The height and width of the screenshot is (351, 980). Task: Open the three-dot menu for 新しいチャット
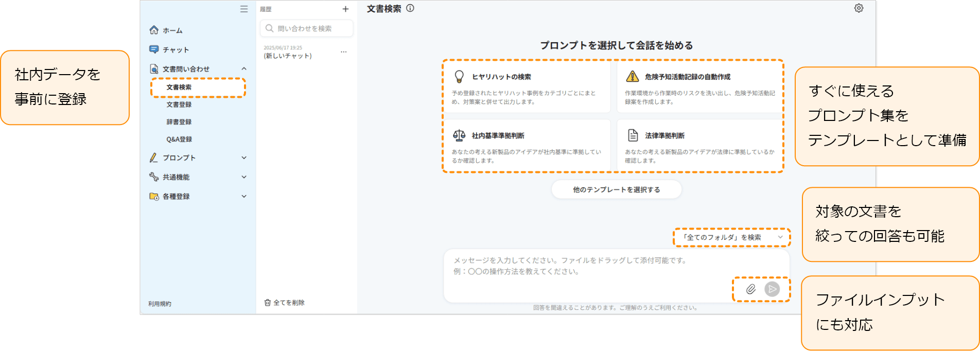coord(343,52)
